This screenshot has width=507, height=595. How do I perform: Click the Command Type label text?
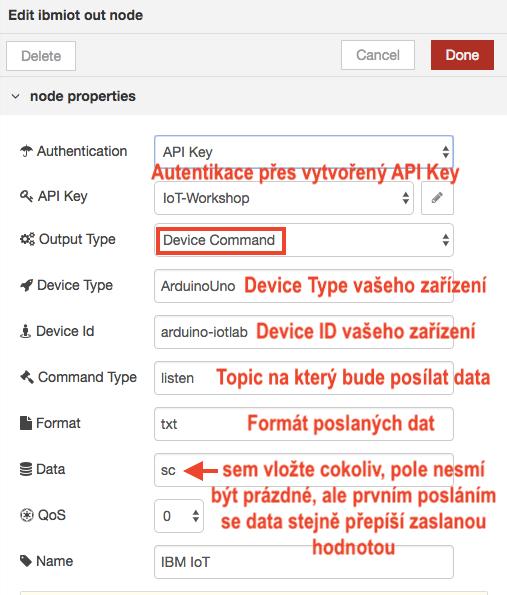pos(88,378)
